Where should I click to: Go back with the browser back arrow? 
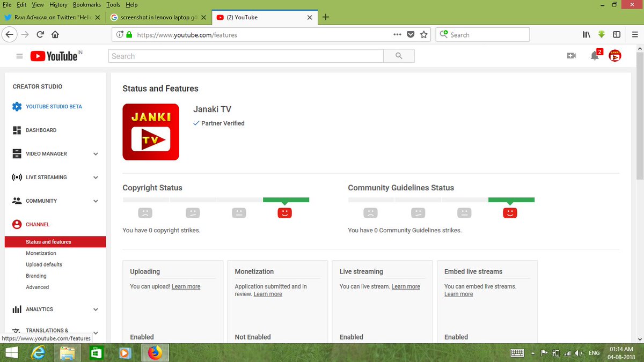(x=9, y=34)
